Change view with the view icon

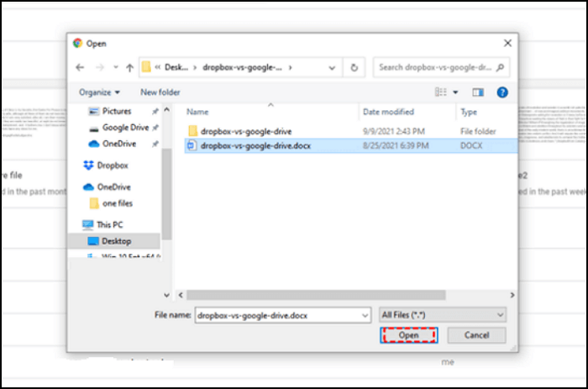click(441, 92)
